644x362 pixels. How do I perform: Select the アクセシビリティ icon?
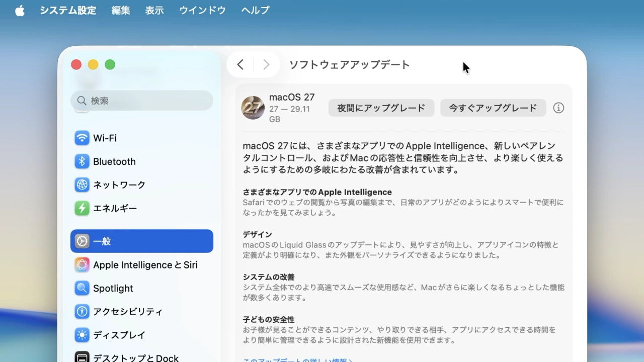[82, 312]
